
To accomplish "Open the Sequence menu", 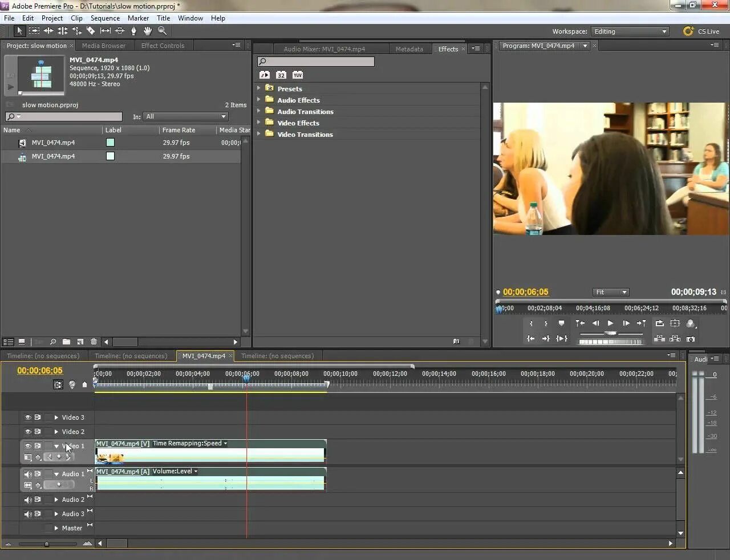I will pyautogui.click(x=105, y=18).
